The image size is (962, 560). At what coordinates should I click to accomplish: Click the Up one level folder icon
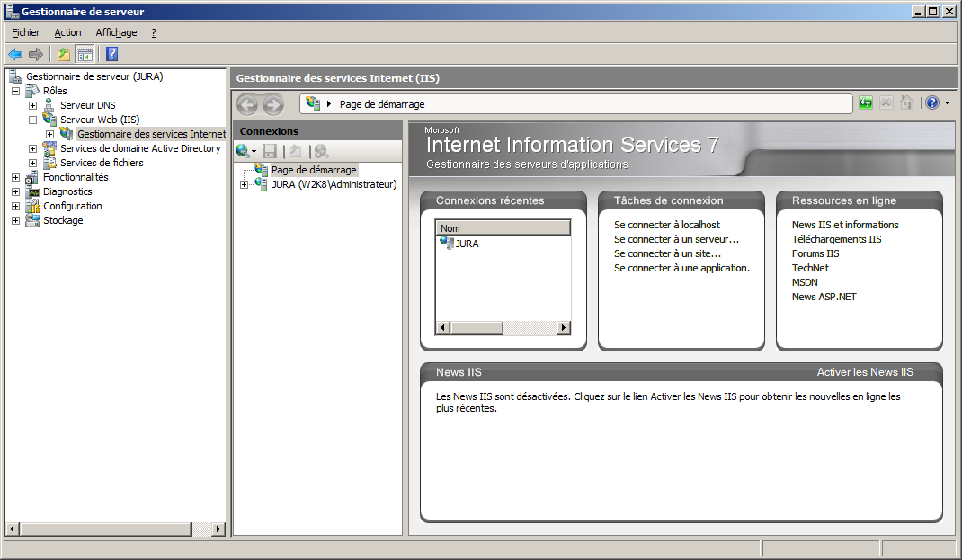click(64, 54)
